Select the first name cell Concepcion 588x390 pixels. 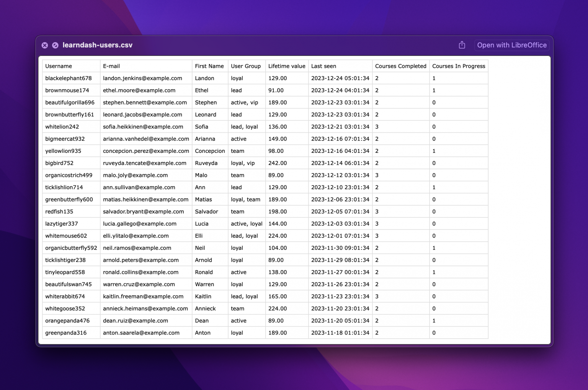[210, 151]
